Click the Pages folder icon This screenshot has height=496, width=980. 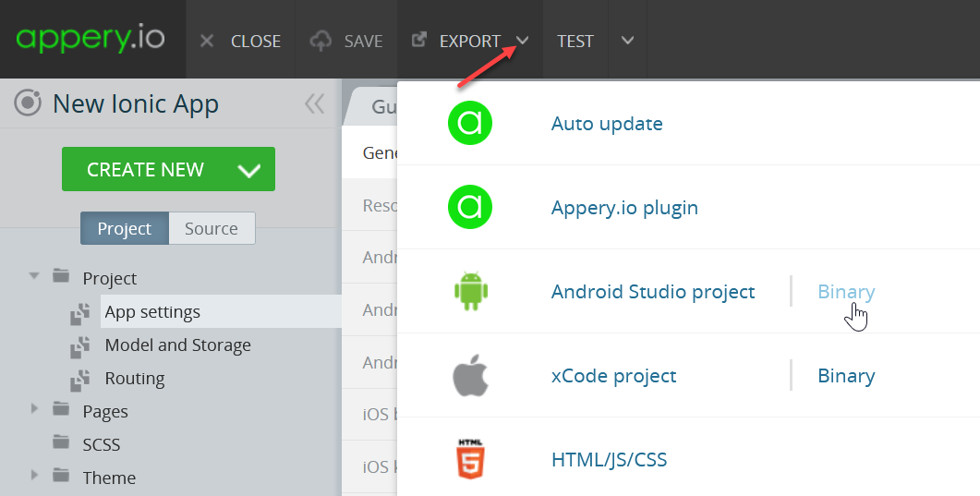coord(61,408)
